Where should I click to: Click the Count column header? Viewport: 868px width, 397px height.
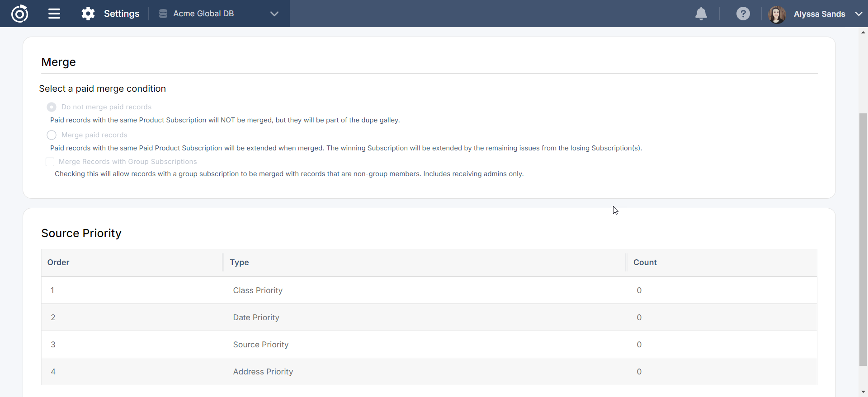click(x=645, y=262)
